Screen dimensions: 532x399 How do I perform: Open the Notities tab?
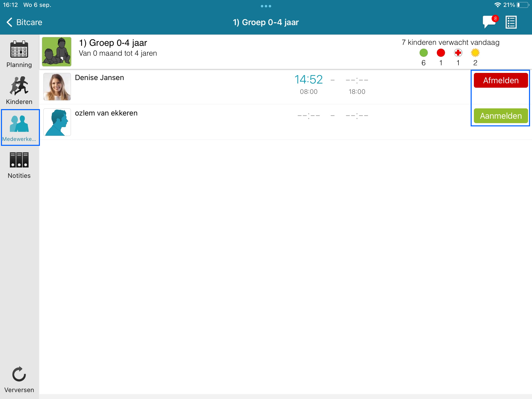[19, 165]
